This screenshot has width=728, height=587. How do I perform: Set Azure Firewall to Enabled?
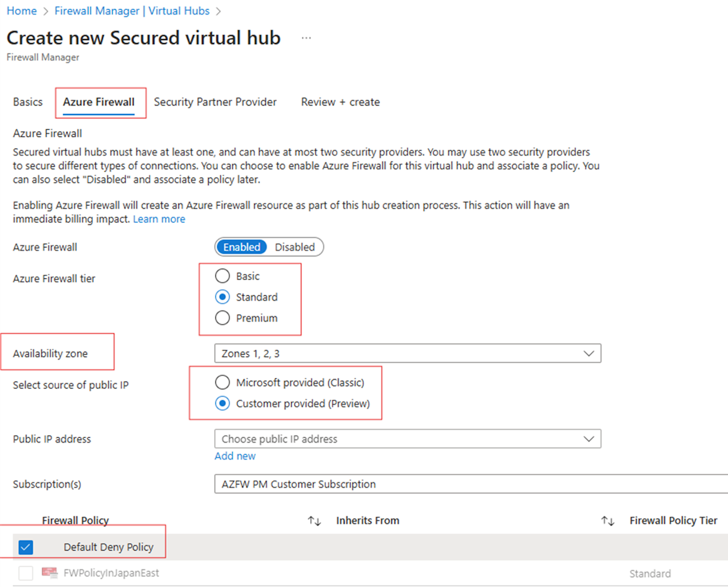point(241,247)
